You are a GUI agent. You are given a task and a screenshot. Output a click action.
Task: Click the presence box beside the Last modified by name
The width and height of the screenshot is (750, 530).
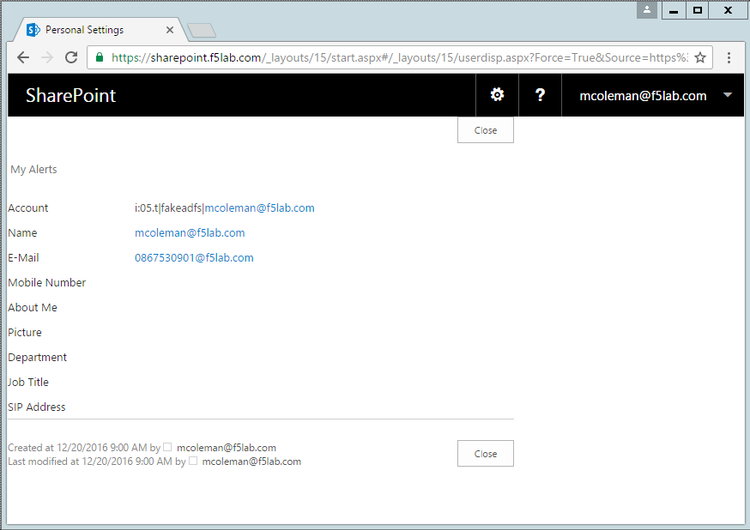[193, 461]
